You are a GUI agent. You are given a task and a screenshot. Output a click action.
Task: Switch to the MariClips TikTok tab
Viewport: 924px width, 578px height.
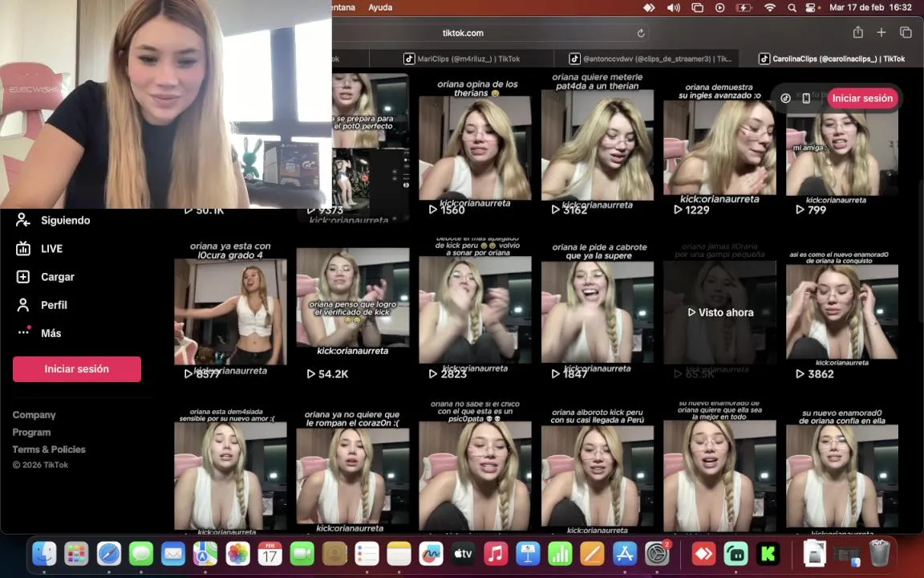pyautogui.click(x=461, y=59)
